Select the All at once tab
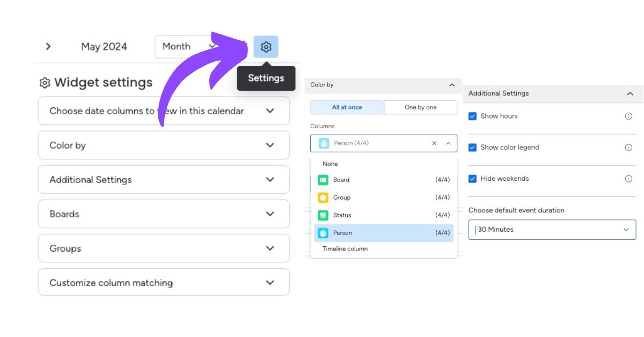644x337 pixels. click(347, 107)
